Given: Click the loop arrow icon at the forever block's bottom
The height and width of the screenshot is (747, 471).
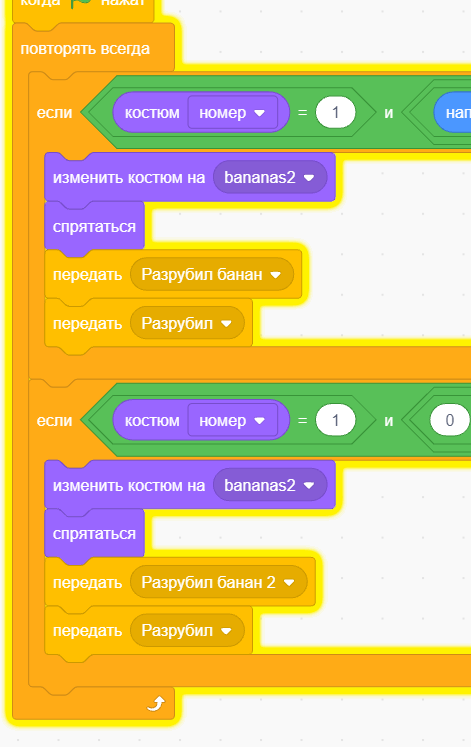Looking at the screenshot, I should coord(156,703).
